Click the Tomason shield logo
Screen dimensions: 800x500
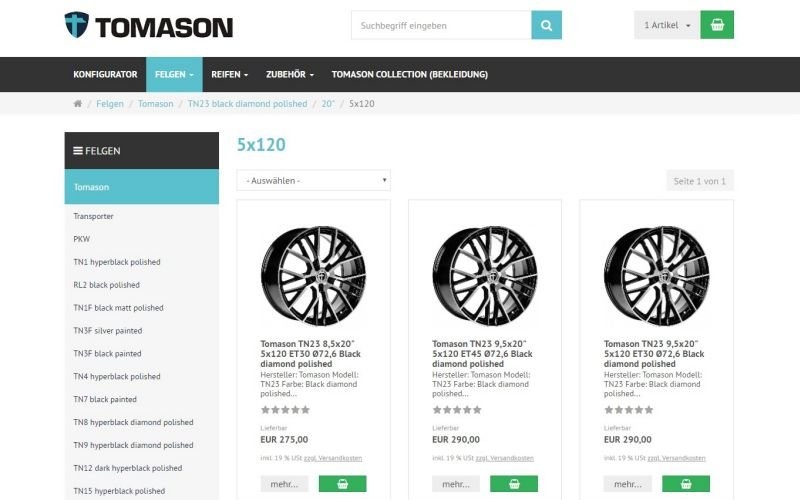coord(77,25)
